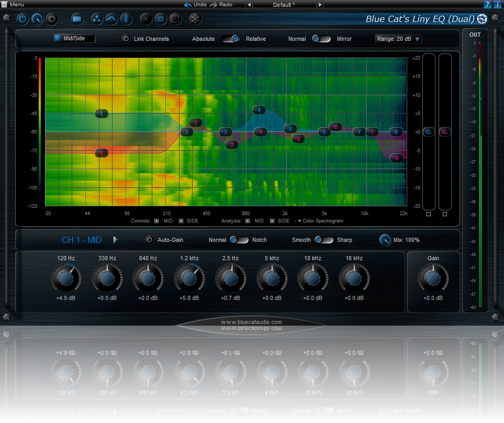Enable the Mid/Side mode button

[x=74, y=38]
